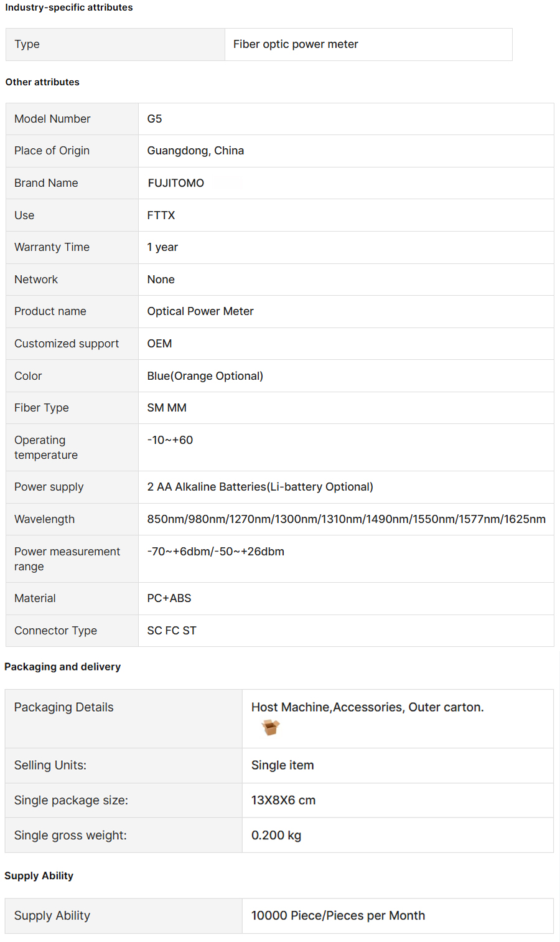Select the 2 AA Alkaline Batteries value
The image size is (560, 942).
tap(260, 487)
